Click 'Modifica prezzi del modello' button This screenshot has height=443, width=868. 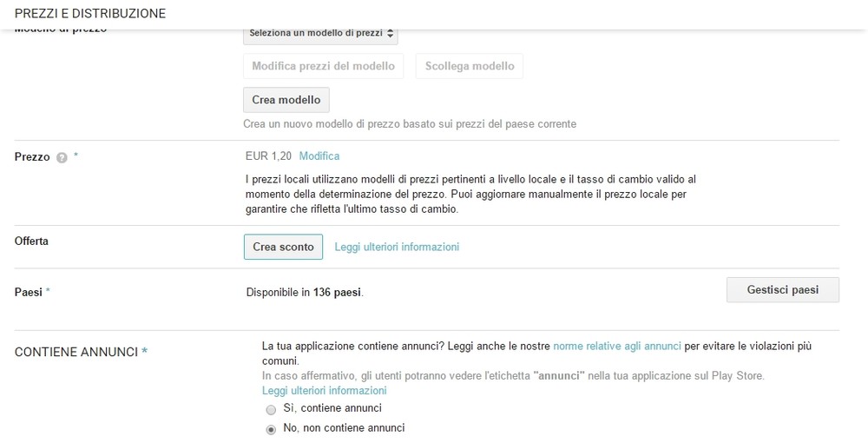(x=323, y=66)
